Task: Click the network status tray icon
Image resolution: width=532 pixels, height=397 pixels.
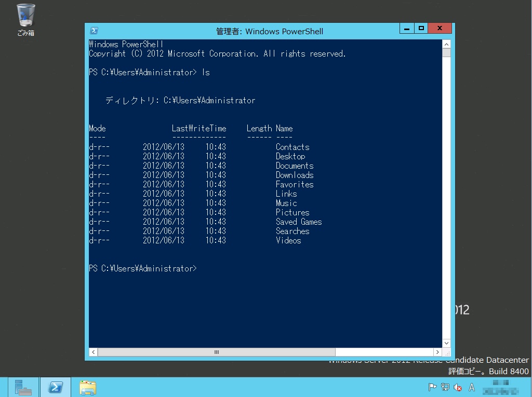Action: point(445,387)
